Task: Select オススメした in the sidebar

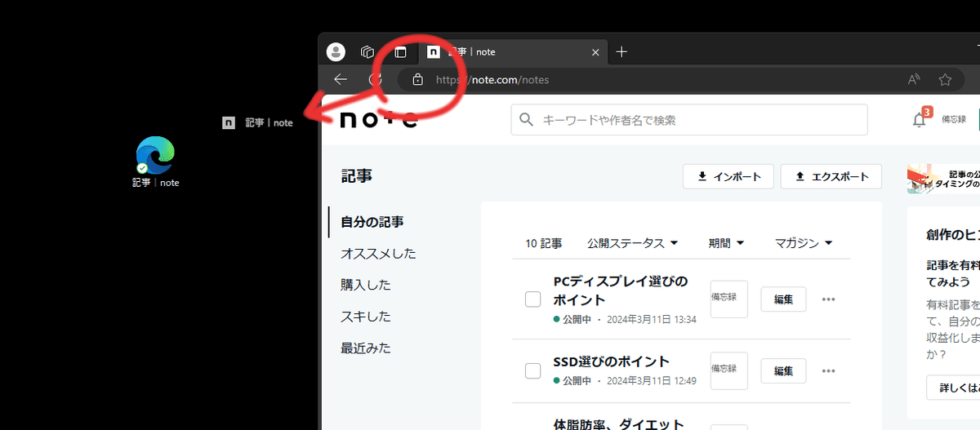Action: 378,254
